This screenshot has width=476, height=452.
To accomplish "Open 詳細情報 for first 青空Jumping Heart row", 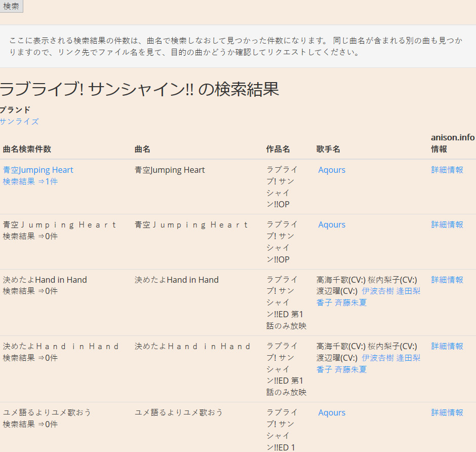I will point(447,170).
